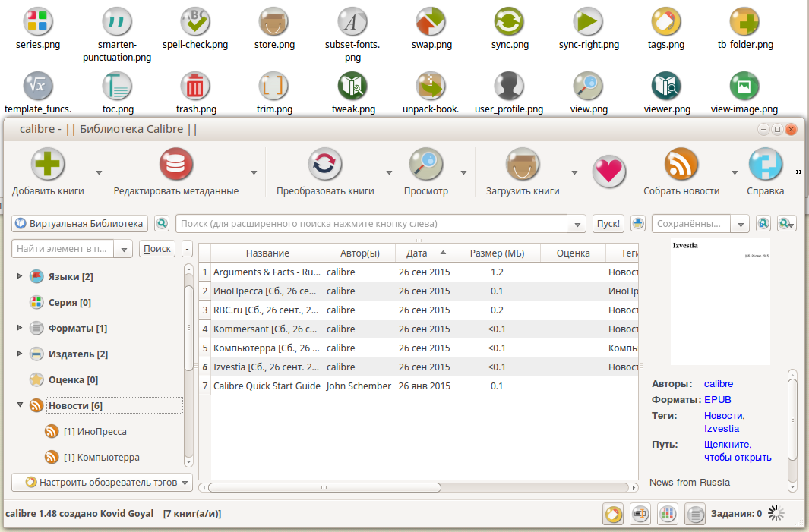
Task: Expand the Форматы [1] tree node
Action: click(x=20, y=328)
